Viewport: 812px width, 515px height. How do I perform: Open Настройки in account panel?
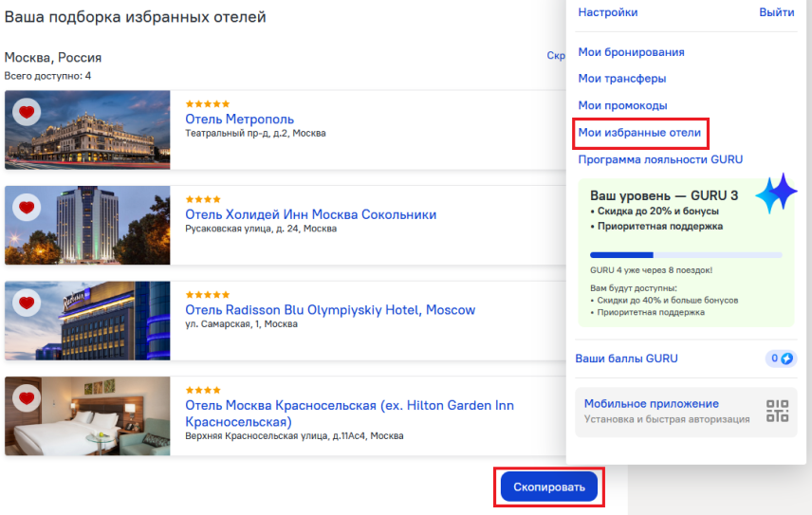[x=607, y=12]
